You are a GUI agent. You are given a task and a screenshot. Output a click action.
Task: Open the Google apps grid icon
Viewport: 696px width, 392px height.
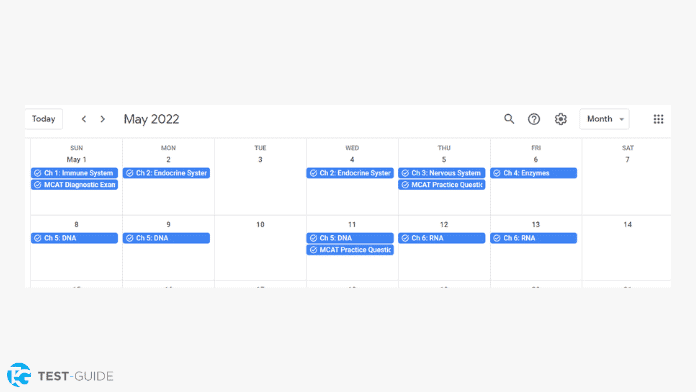(x=658, y=119)
